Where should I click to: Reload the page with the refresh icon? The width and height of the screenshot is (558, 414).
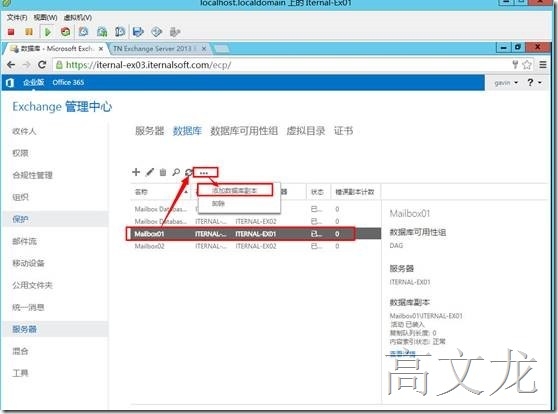point(42,65)
